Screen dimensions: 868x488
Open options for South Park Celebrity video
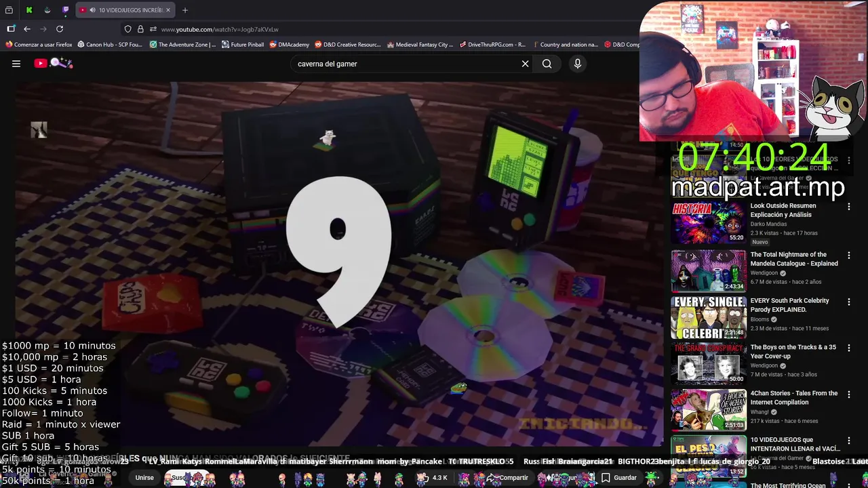[848, 302]
